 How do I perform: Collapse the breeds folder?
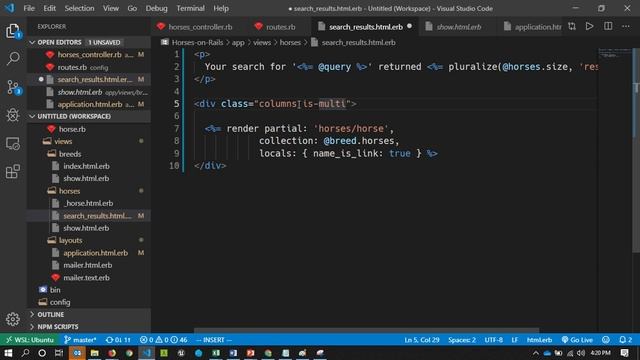(70, 154)
